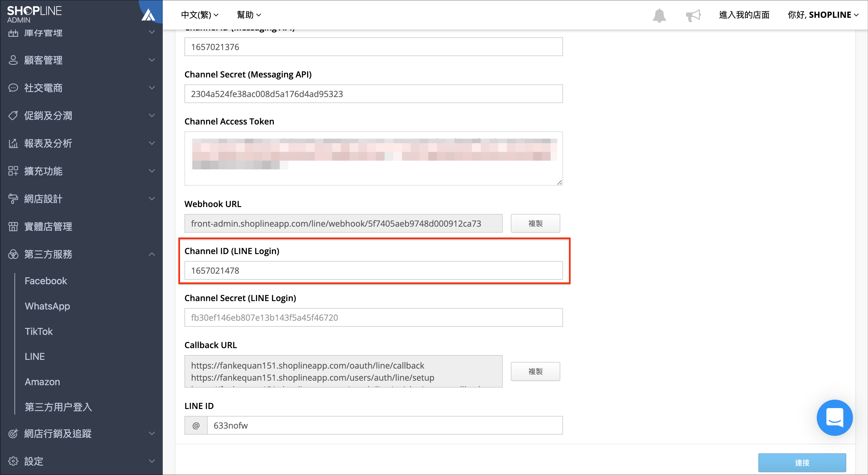This screenshot has width=868, height=475.
Task: Expand the 報表及分析 menu chevron
Action: click(152, 143)
